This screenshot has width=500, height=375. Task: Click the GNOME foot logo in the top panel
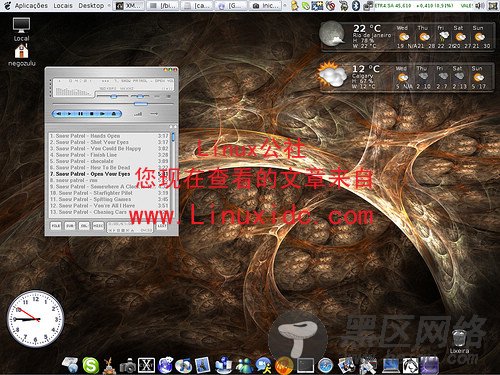(x=7, y=6)
